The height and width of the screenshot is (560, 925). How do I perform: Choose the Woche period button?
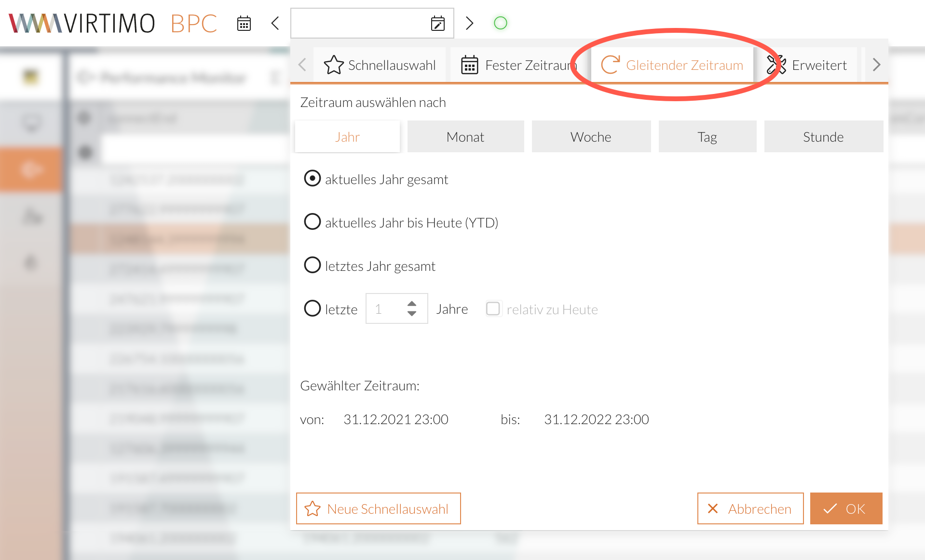(x=591, y=137)
